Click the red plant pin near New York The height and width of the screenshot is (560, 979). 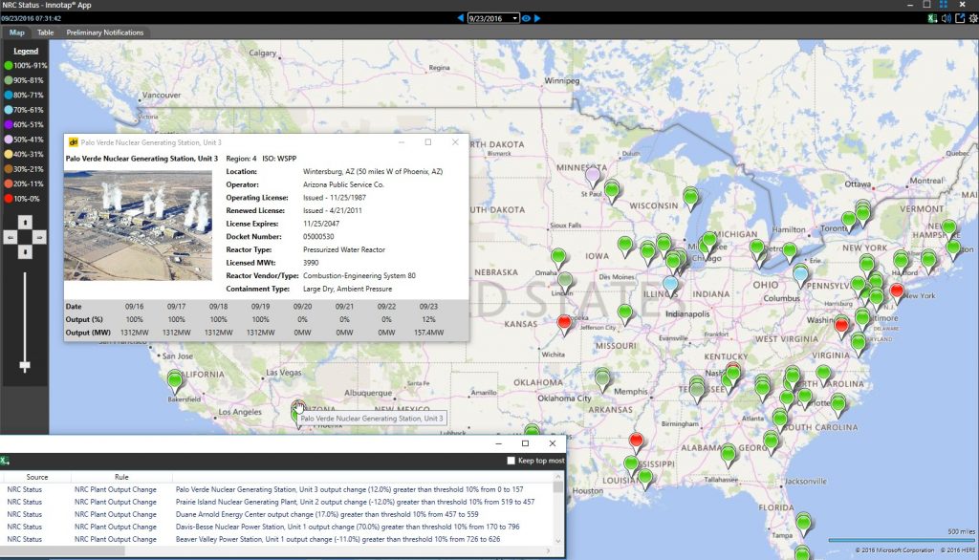click(x=897, y=291)
